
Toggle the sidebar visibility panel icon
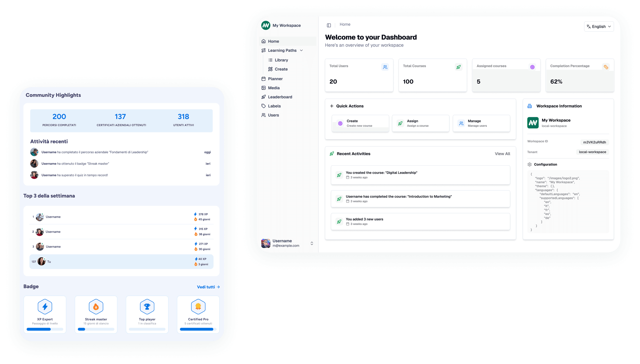[329, 25]
